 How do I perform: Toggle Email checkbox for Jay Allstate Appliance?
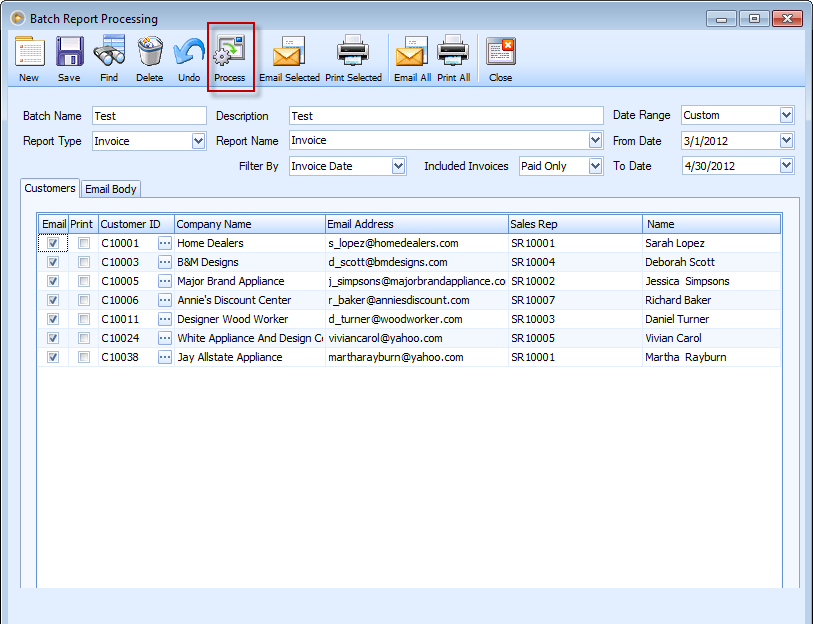(x=53, y=357)
